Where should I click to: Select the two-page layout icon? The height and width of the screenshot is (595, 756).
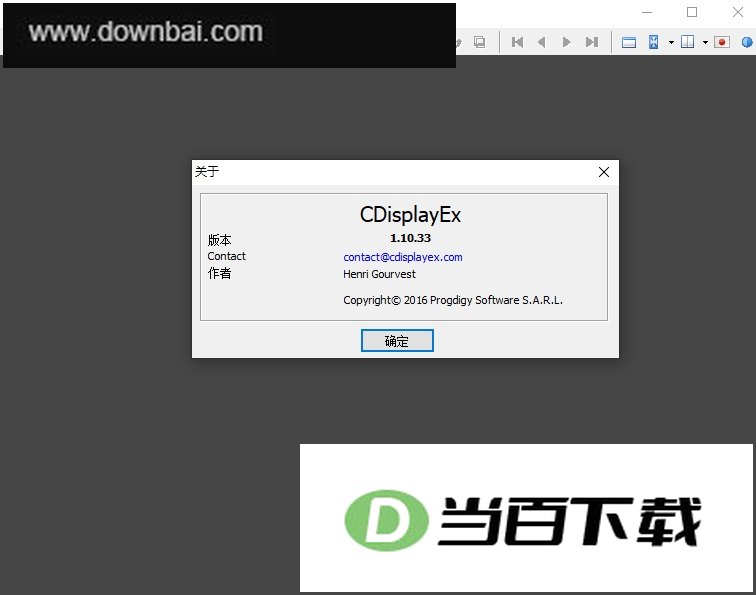coord(688,42)
